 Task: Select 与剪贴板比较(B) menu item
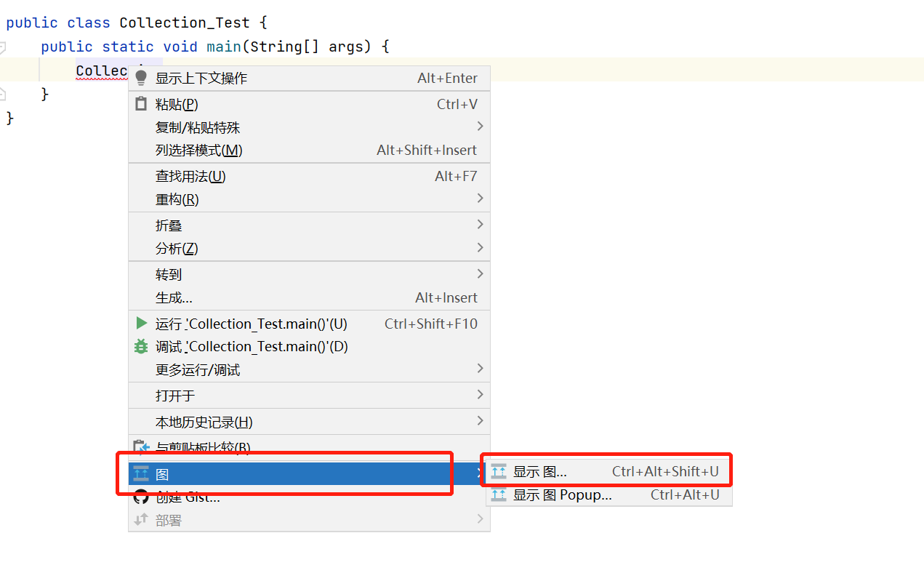[x=309, y=447]
